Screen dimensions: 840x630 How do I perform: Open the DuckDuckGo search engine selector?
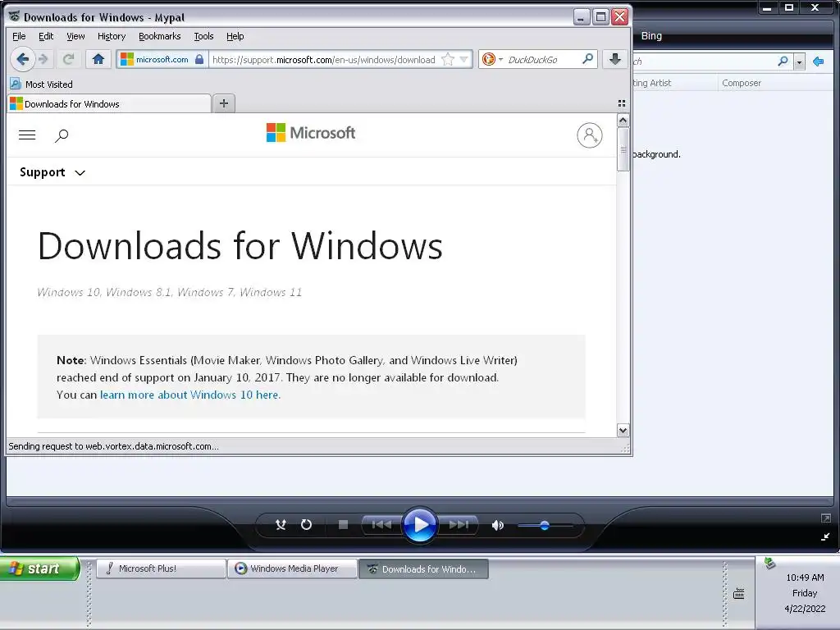point(491,59)
